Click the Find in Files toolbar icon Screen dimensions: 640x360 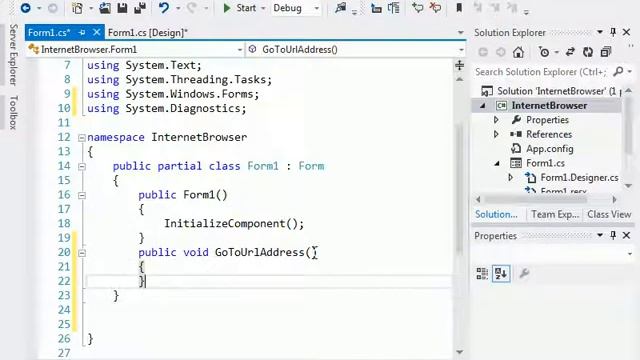[x=340, y=8]
